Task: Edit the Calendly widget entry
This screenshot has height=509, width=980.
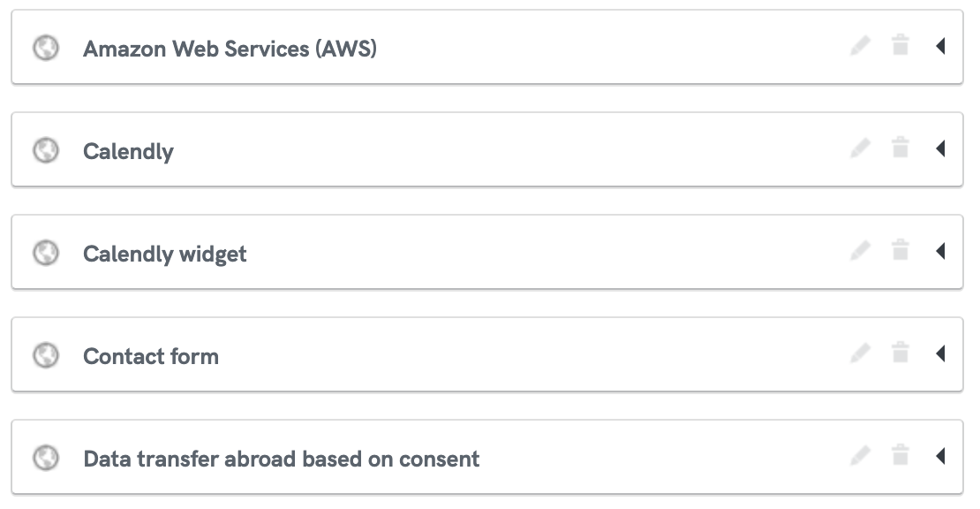Action: tap(860, 251)
